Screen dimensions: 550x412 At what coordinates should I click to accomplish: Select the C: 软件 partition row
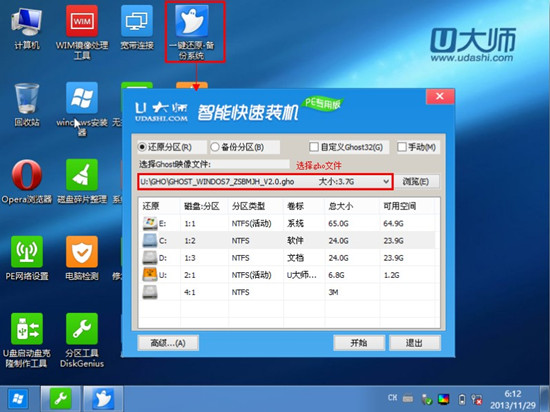288,241
